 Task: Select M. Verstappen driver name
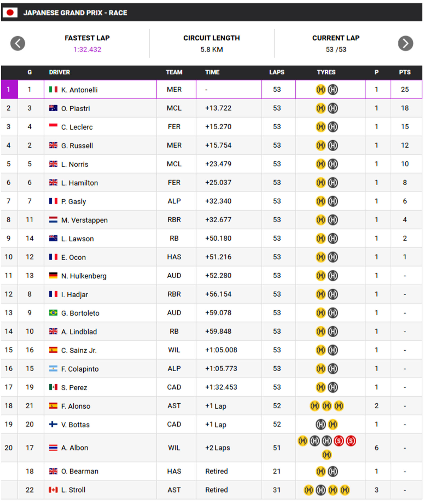[84, 220]
